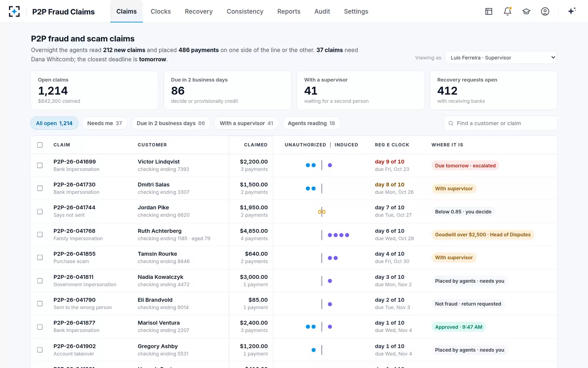The width and height of the screenshot is (588, 368).
Task: Open the Viewing as supervisor dropdown
Action: tap(501, 58)
